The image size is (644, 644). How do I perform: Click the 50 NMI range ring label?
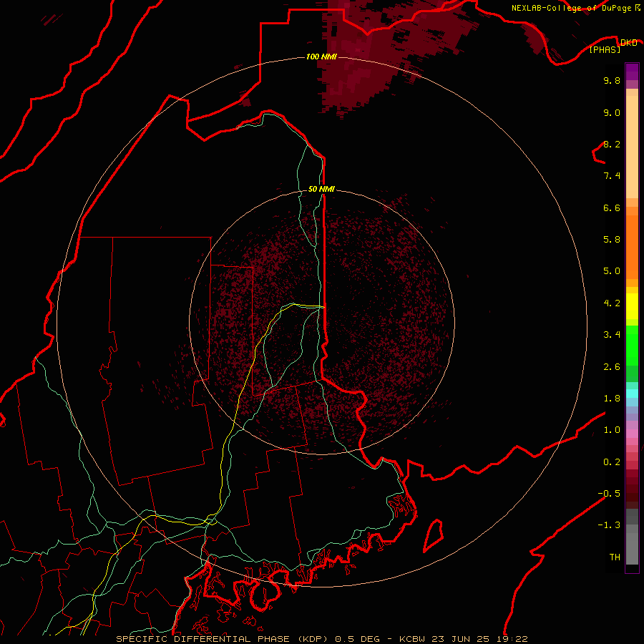pos(321,189)
